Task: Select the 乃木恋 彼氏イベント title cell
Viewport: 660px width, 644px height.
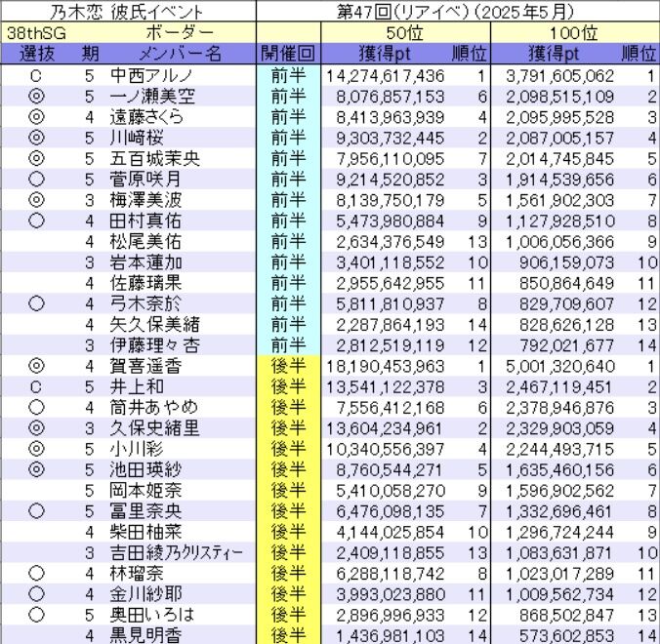Action: [x=126, y=13]
